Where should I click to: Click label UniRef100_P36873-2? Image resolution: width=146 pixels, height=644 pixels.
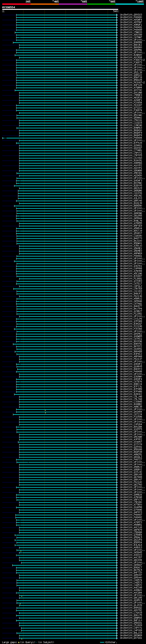point(132,60)
